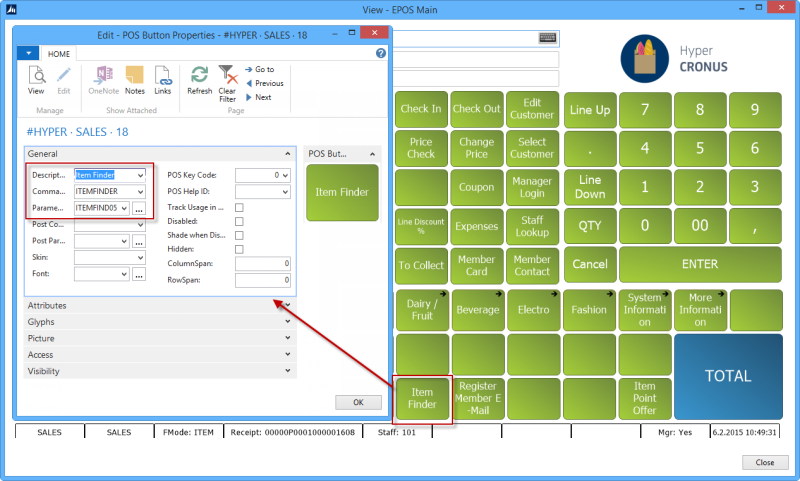Click the Line Up button

(x=590, y=110)
